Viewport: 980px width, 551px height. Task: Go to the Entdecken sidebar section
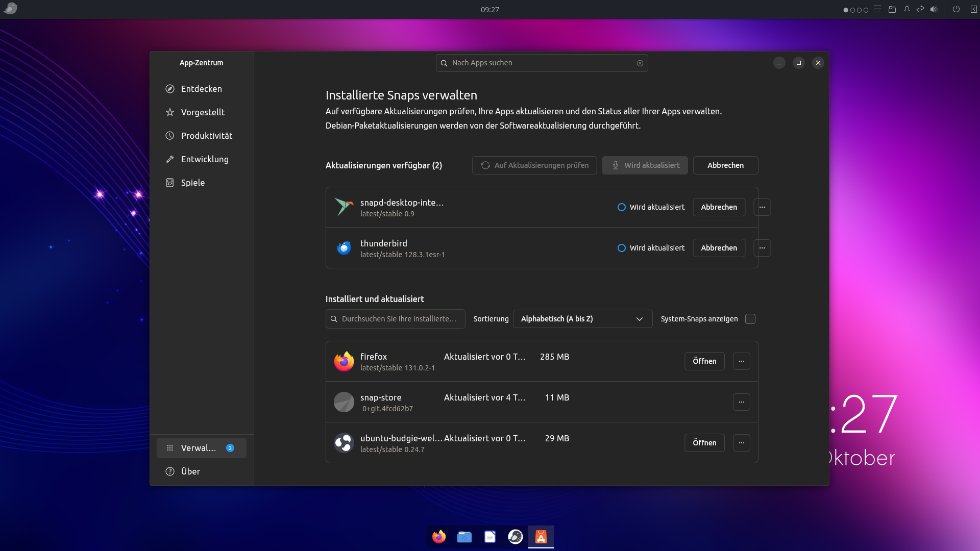click(201, 89)
